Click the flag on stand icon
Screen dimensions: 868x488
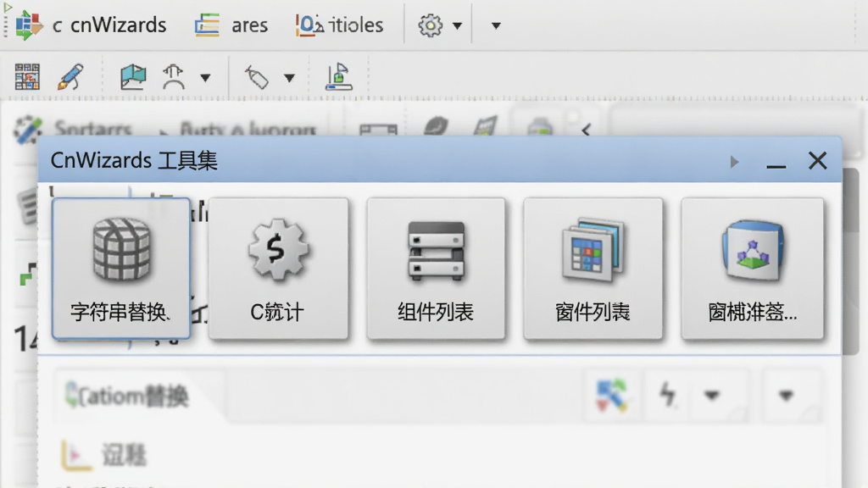tap(339, 76)
